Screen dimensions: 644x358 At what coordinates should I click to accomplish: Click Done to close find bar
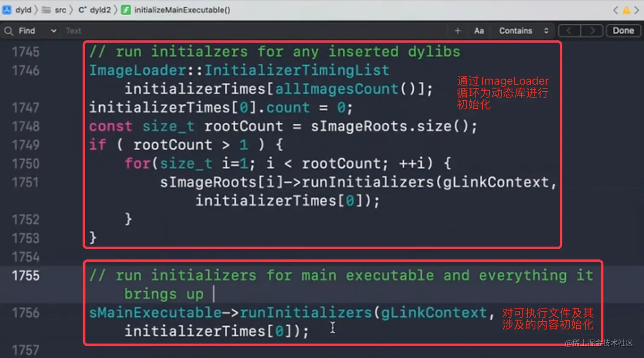pyautogui.click(x=623, y=31)
